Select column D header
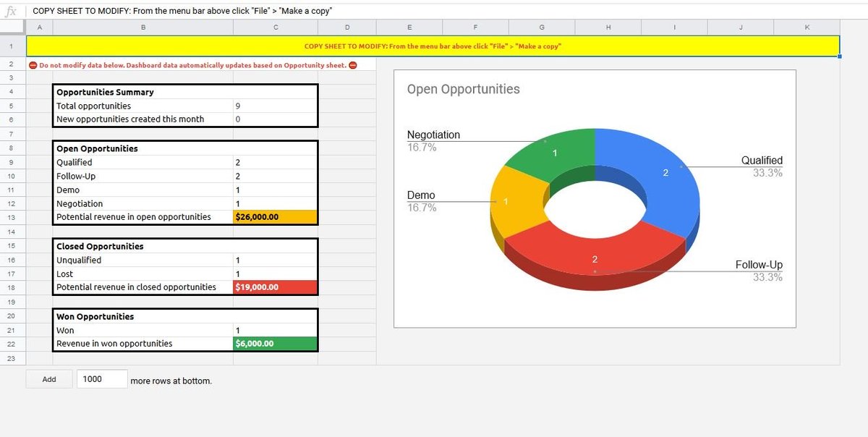The image size is (868, 437). click(x=347, y=27)
